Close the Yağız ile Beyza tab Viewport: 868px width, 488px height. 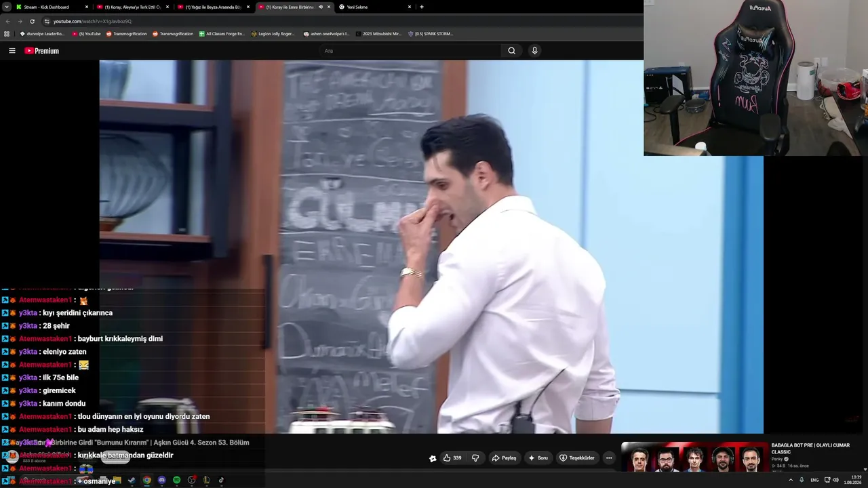coord(248,7)
